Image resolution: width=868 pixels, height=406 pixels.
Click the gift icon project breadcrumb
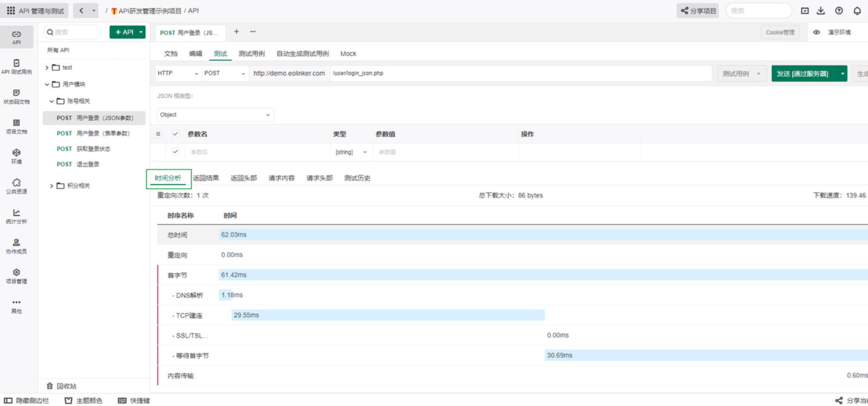click(114, 11)
